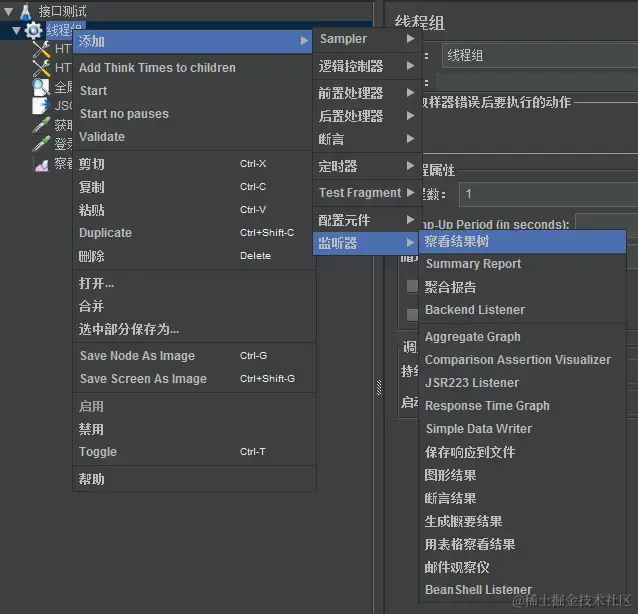Add Comparison Assertion Visualizer
Screen dimensions: 638x614
522,360
